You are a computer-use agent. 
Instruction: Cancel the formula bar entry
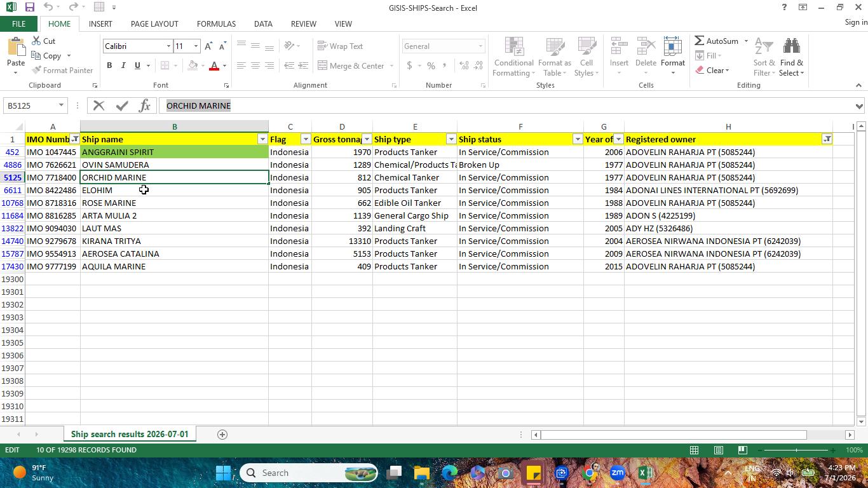pos(98,105)
